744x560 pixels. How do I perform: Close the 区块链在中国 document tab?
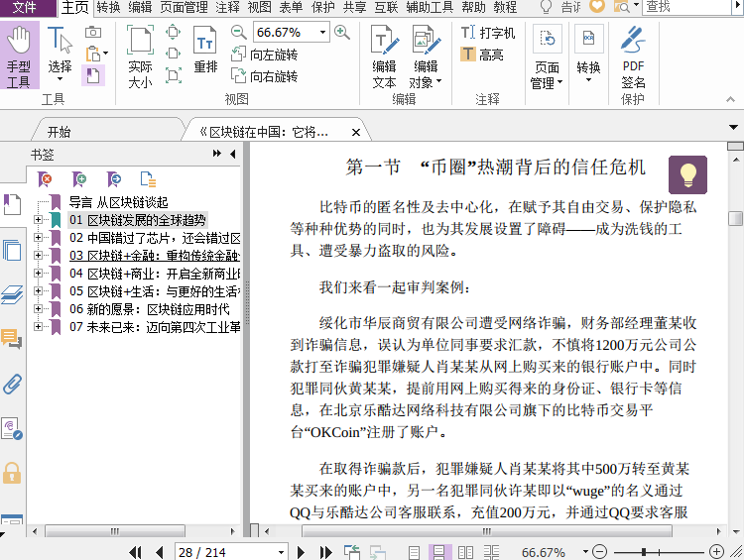(x=356, y=132)
